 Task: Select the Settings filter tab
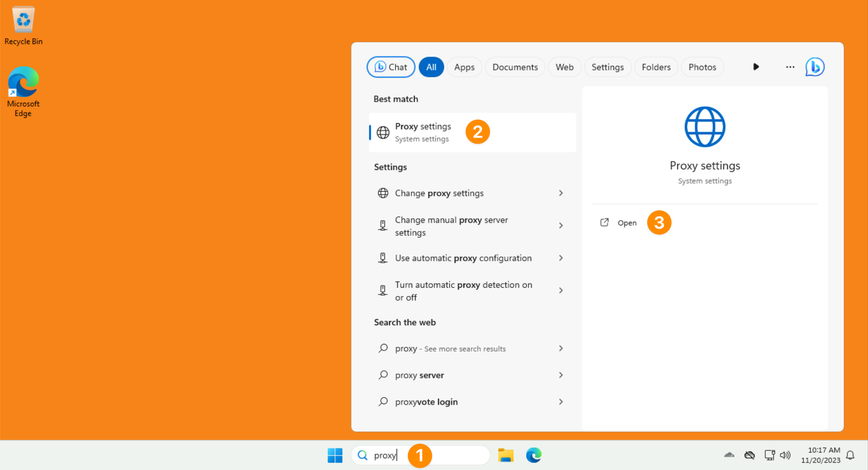pos(607,67)
